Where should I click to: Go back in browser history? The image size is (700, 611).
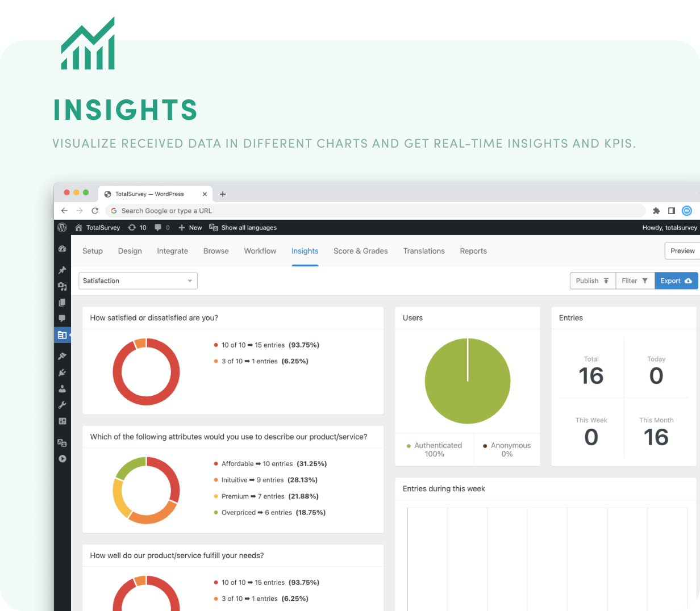click(64, 211)
